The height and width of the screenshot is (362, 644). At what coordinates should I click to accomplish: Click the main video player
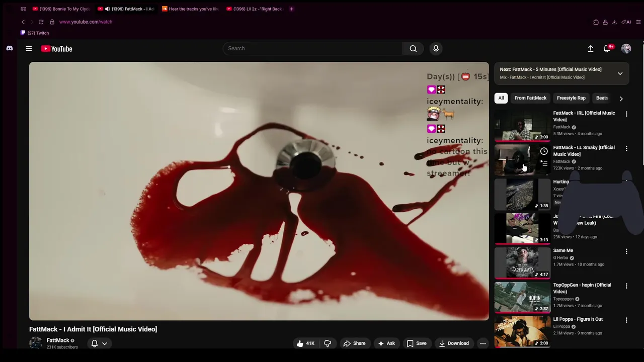click(x=259, y=191)
